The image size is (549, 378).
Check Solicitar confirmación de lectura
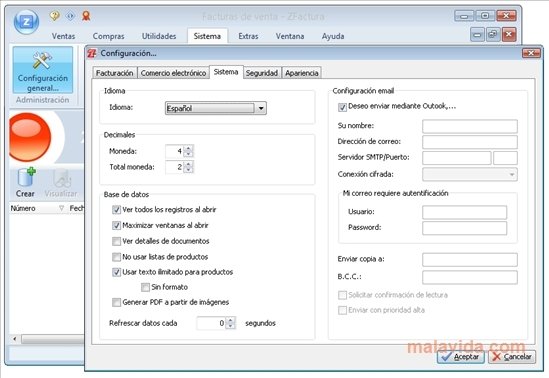pyautogui.click(x=342, y=295)
